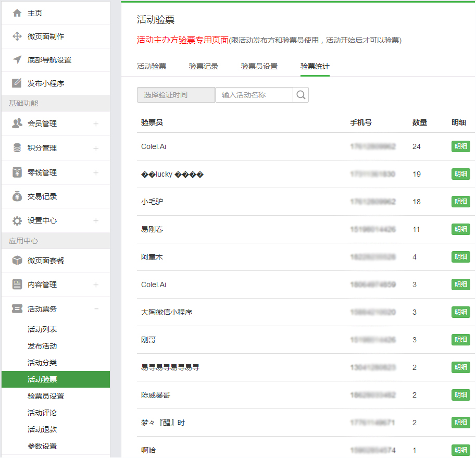The width and height of the screenshot is (476, 458).
Task: Click the money bag icon for 交易记录
Action: 17,196
